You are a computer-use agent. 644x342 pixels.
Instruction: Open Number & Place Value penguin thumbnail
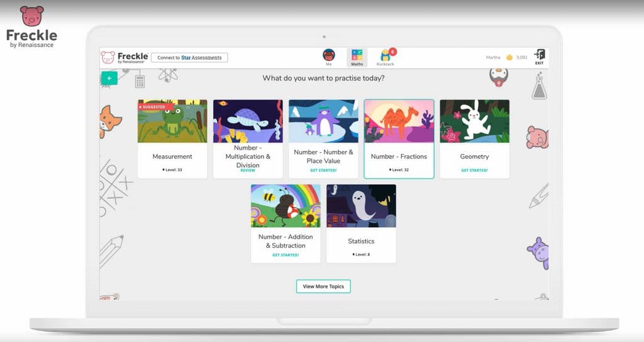324,121
